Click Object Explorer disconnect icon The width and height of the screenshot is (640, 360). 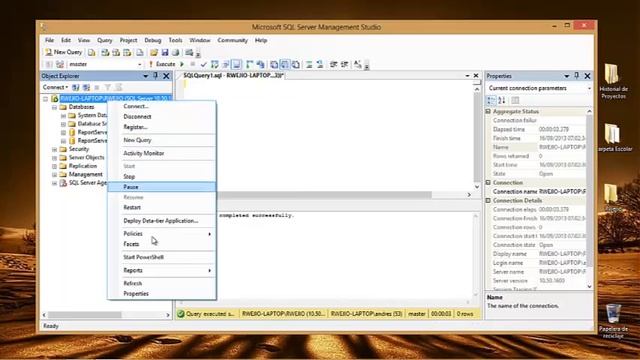86,87
